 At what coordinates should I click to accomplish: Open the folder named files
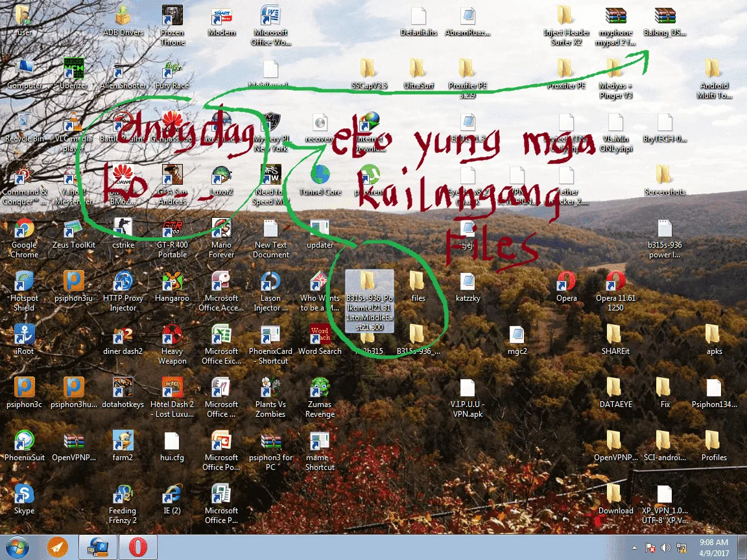point(418,287)
